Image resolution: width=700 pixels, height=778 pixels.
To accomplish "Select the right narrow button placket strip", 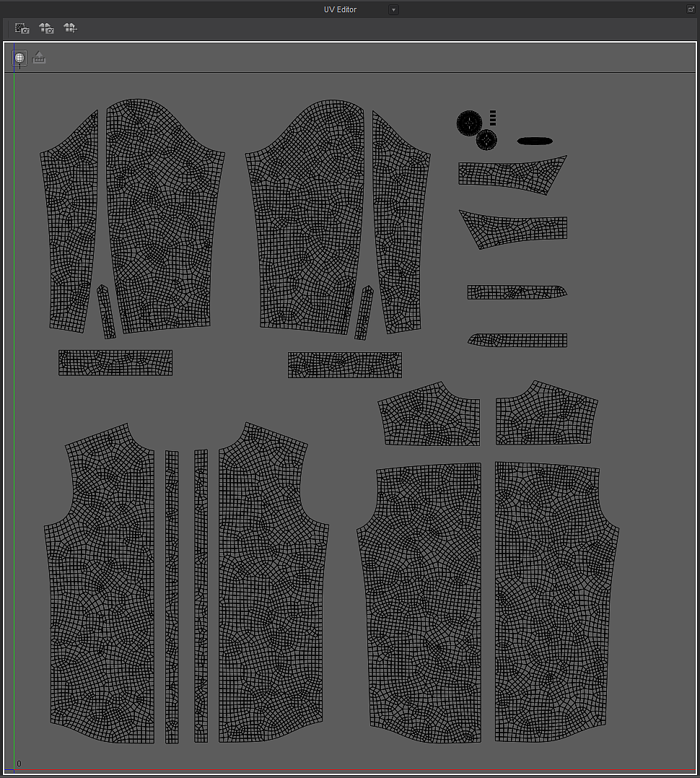I will click(x=201, y=596).
